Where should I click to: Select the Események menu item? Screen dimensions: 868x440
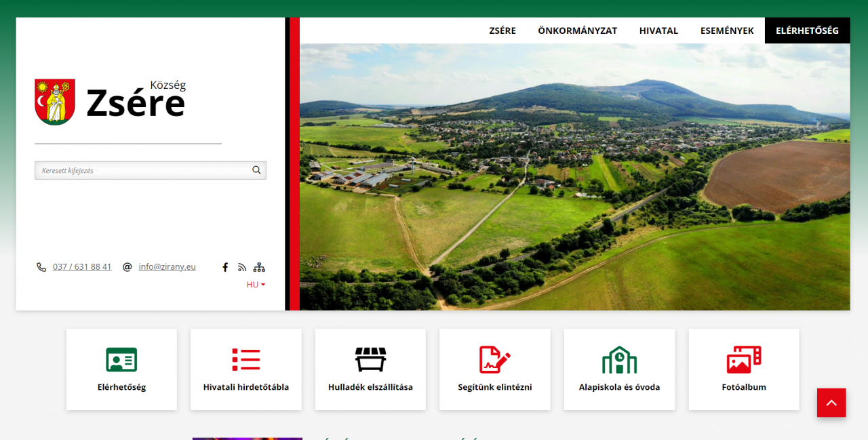727,31
